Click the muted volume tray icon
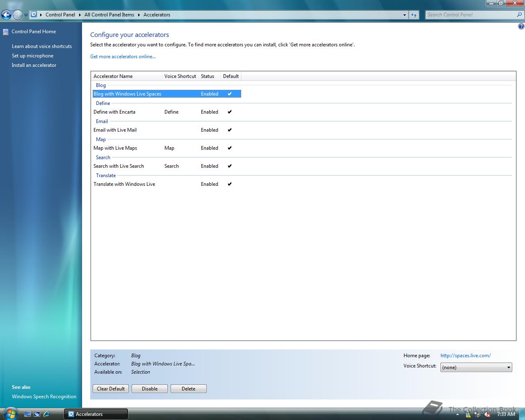Screen dimensions: 525x420 click(x=487, y=414)
